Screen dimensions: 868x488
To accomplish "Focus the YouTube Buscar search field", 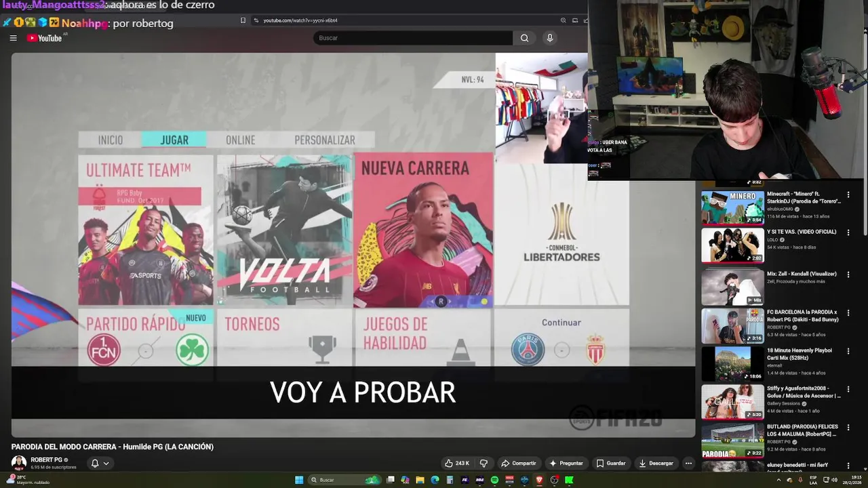I will (413, 38).
